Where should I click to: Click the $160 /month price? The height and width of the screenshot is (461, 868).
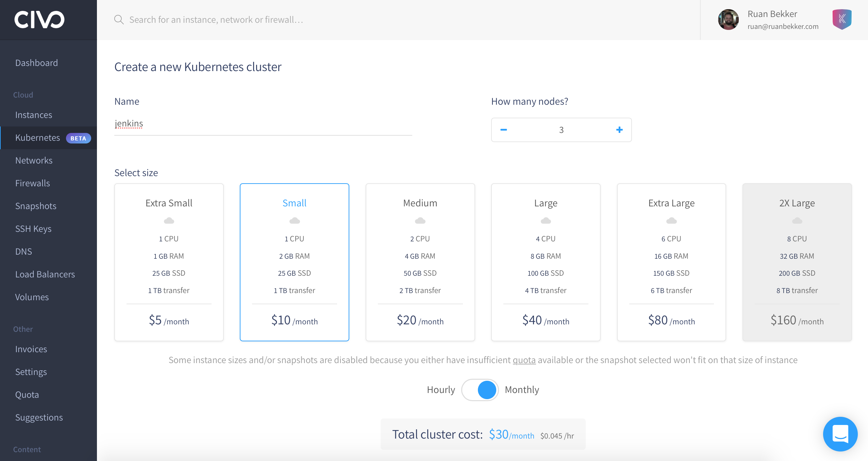tap(797, 320)
